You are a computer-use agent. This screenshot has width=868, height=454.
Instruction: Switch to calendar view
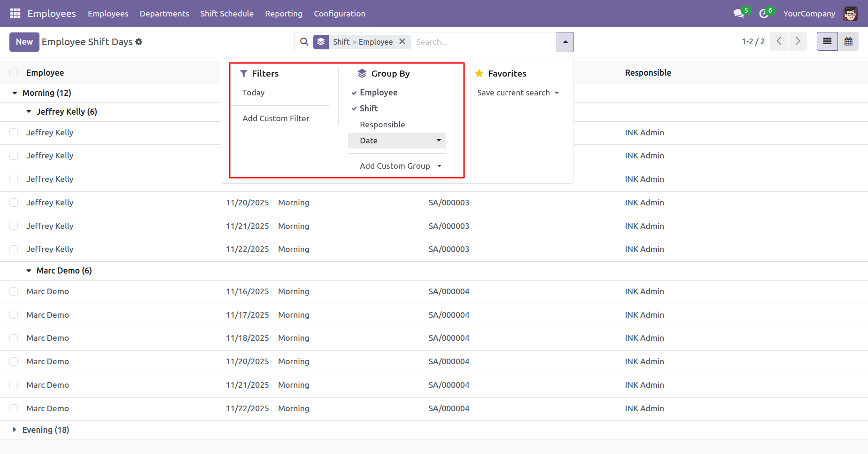click(x=848, y=41)
